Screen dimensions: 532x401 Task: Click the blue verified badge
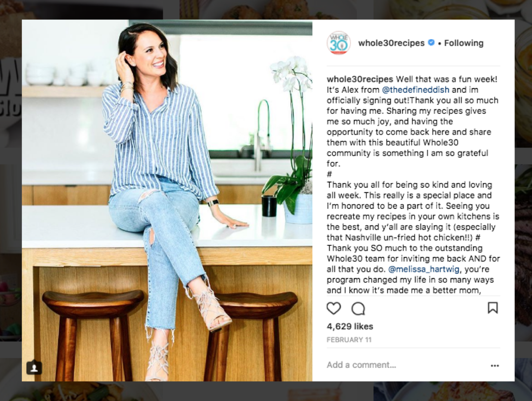pyautogui.click(x=431, y=43)
